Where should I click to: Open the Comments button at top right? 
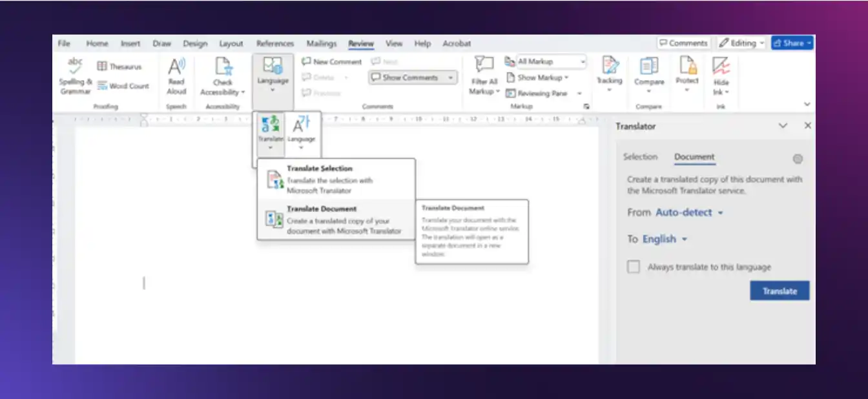(683, 43)
